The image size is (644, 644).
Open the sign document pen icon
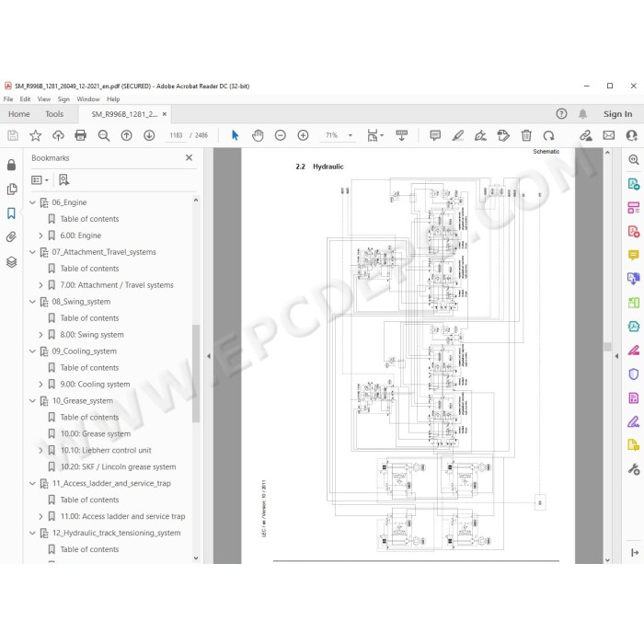click(480, 135)
